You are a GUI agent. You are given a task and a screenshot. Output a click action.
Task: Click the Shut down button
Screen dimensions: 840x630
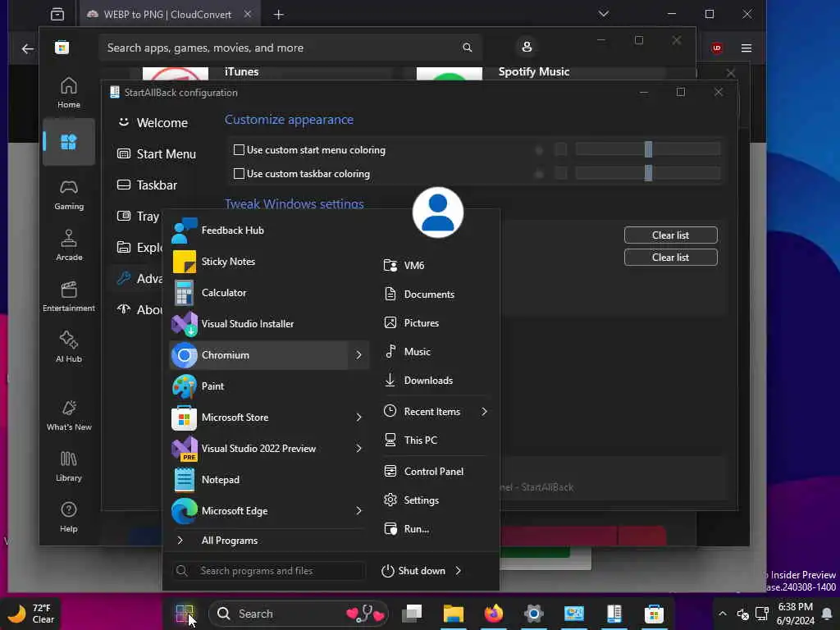(413, 571)
